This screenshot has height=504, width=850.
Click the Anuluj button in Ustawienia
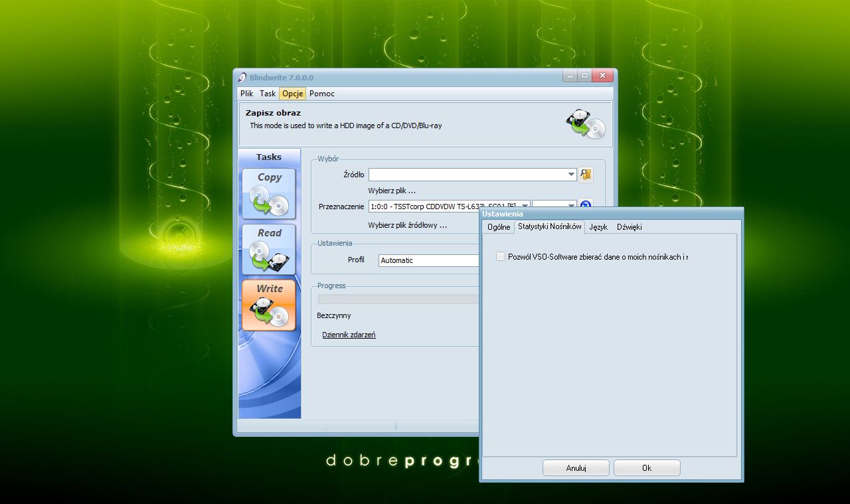click(x=576, y=467)
